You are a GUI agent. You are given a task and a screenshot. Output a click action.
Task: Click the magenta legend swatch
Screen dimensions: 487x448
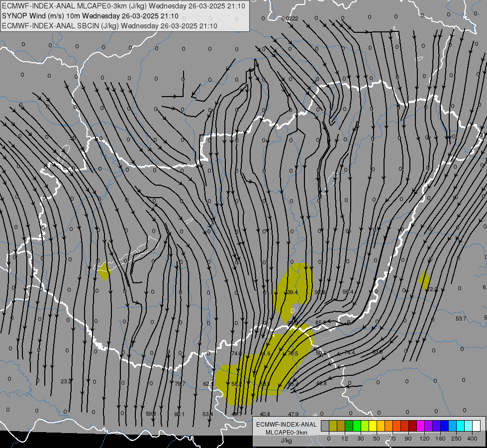(x=421, y=426)
